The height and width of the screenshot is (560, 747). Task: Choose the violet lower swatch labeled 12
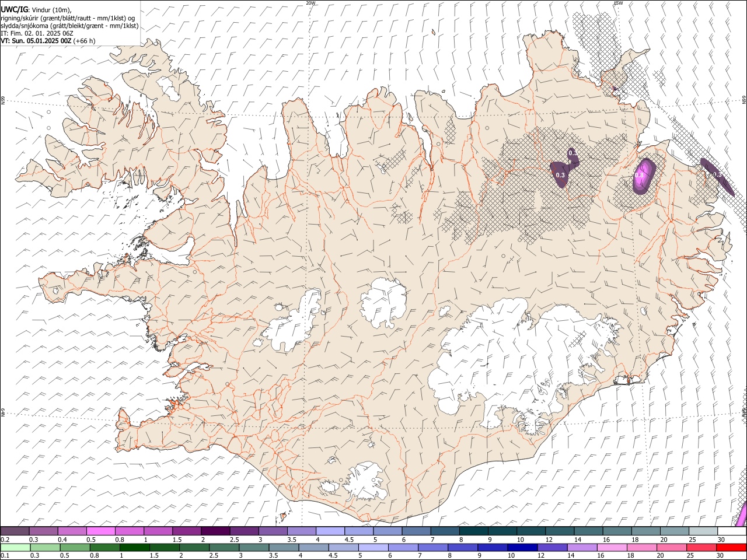tap(552, 547)
